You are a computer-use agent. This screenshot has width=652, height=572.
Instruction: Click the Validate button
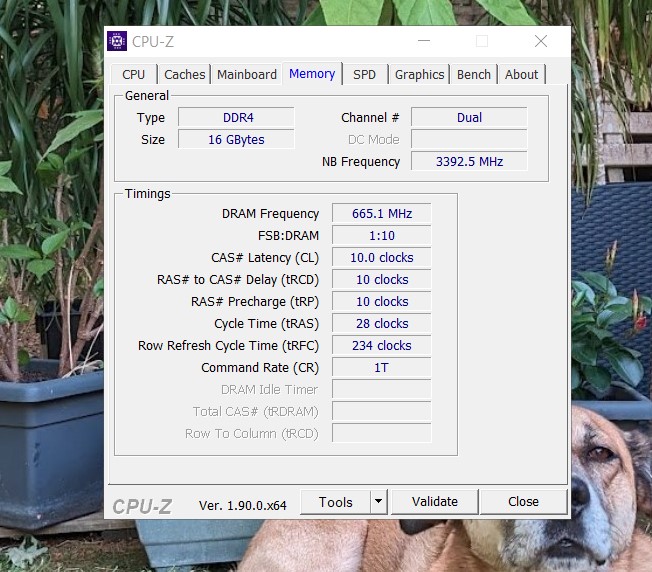click(435, 502)
